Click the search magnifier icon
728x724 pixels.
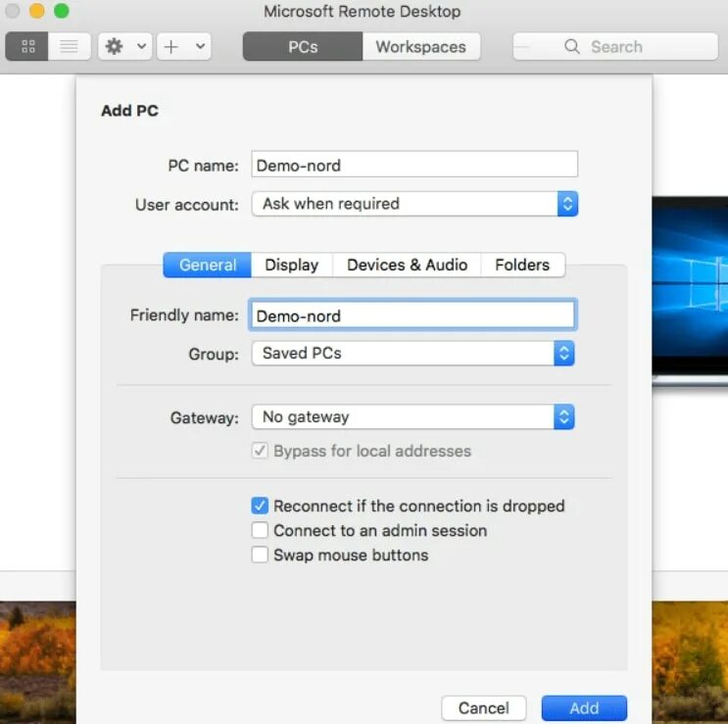(x=572, y=46)
